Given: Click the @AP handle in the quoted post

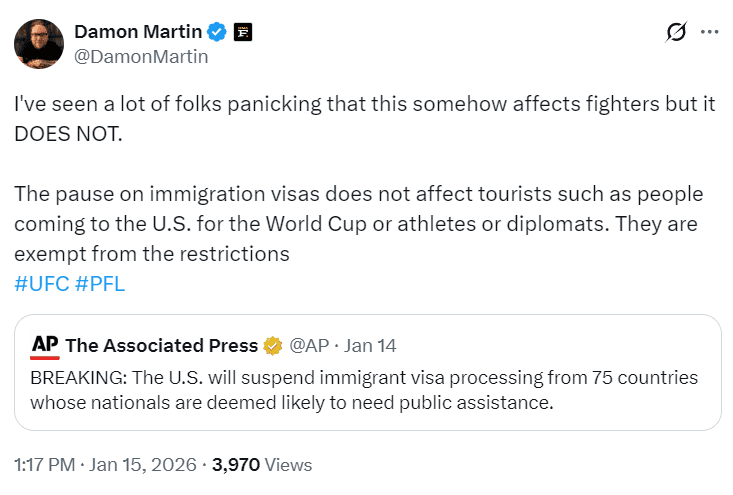Looking at the screenshot, I should click(x=308, y=346).
